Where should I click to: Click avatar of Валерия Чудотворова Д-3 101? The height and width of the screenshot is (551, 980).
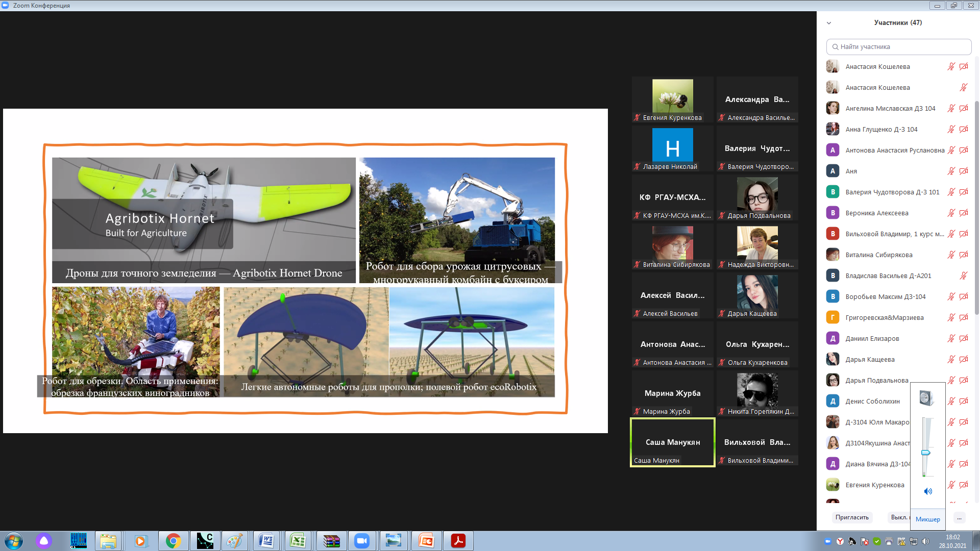[x=832, y=192]
